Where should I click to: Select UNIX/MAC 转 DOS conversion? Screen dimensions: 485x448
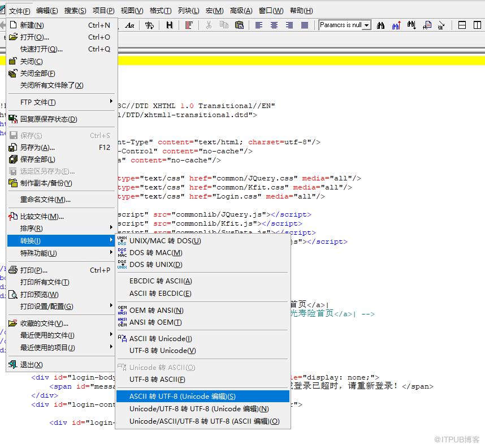tap(203, 240)
